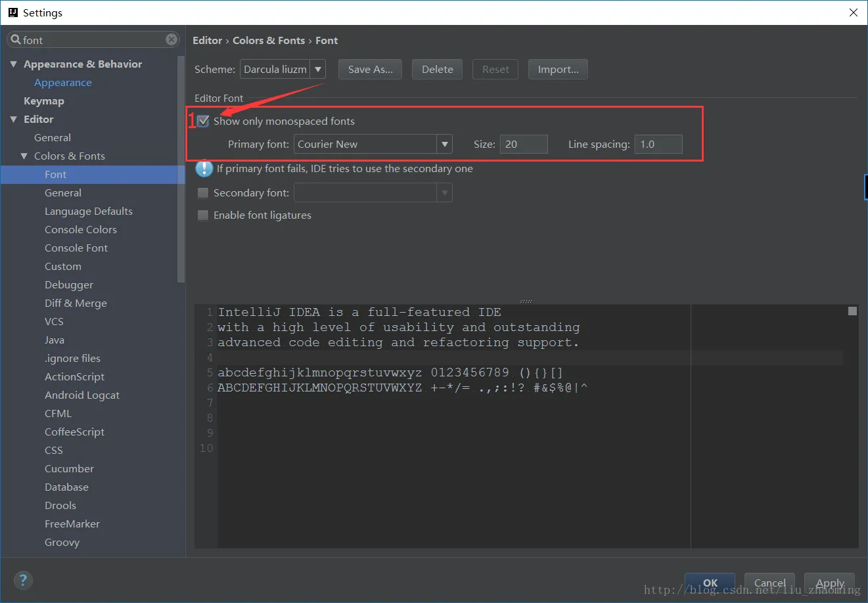Click the gray square indicator in the preview corner
The height and width of the screenshot is (603, 868).
[852, 311]
